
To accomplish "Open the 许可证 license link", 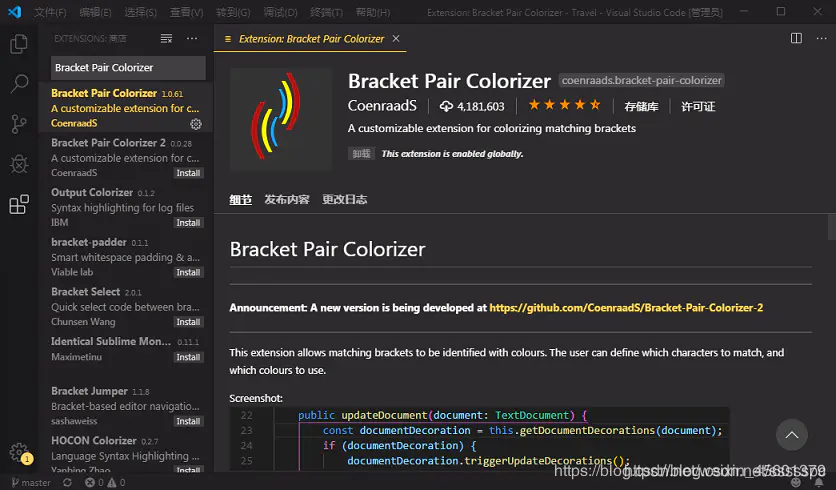I will tap(698, 107).
